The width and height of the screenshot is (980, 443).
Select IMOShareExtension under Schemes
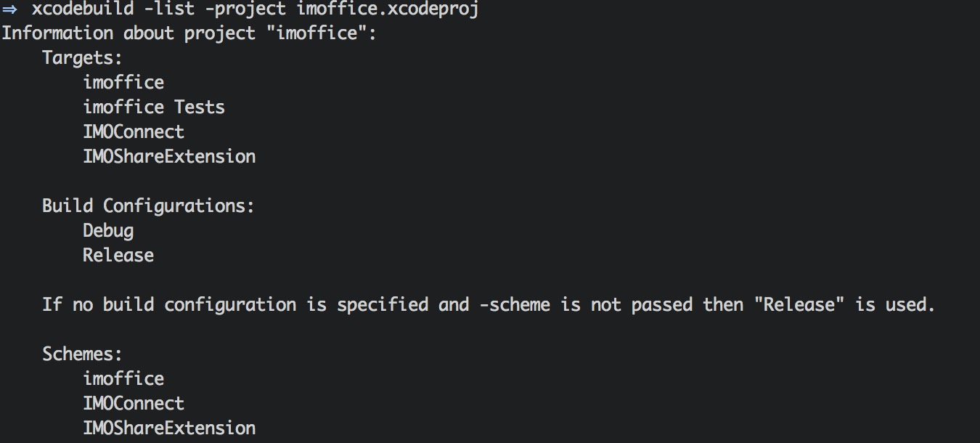(x=169, y=428)
